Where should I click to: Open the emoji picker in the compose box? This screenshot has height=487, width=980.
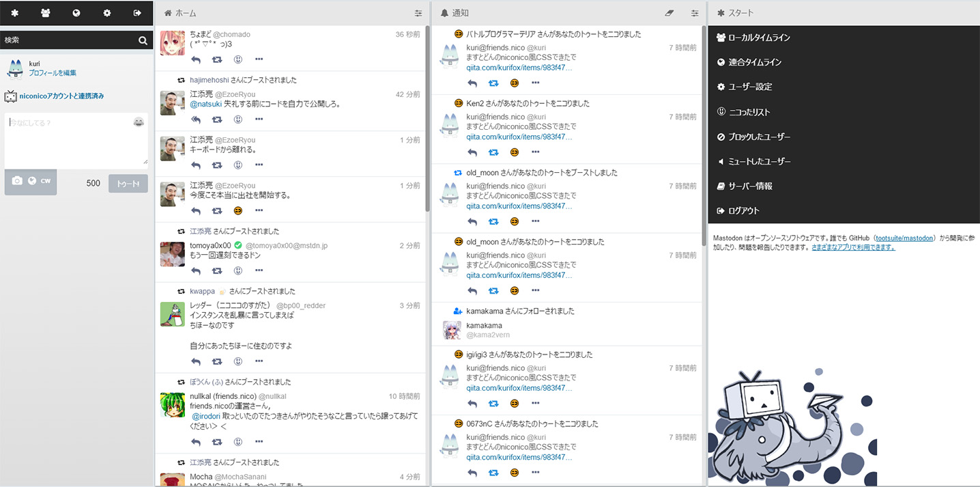click(x=139, y=122)
